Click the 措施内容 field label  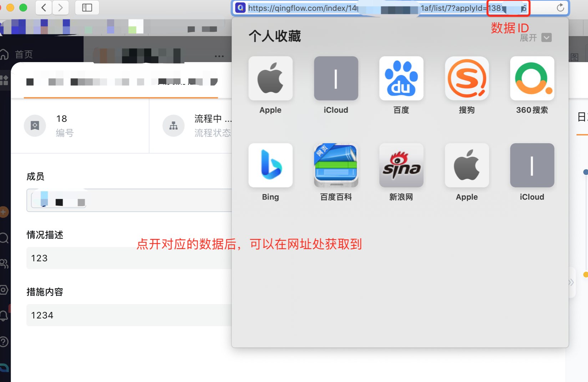45,292
